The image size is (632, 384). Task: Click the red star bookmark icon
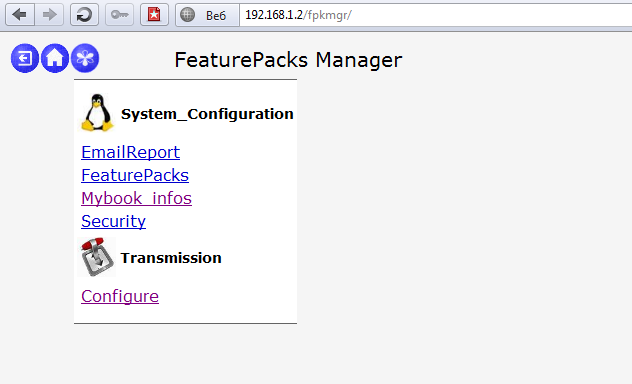point(154,15)
